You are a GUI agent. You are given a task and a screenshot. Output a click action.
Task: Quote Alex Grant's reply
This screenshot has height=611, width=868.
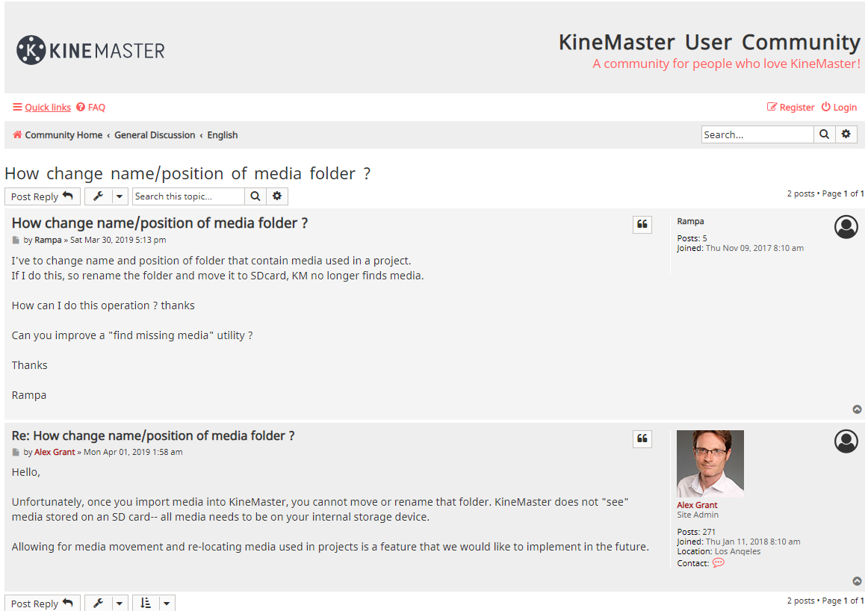pos(642,439)
